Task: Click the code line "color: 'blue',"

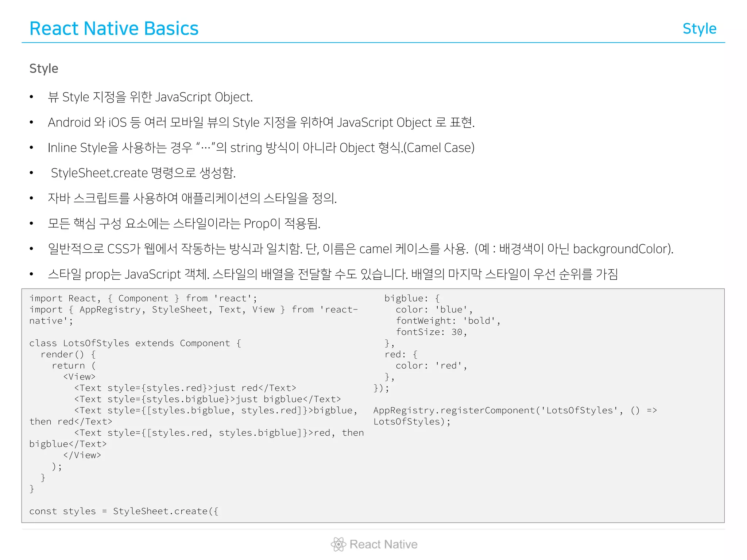Action: (x=434, y=310)
